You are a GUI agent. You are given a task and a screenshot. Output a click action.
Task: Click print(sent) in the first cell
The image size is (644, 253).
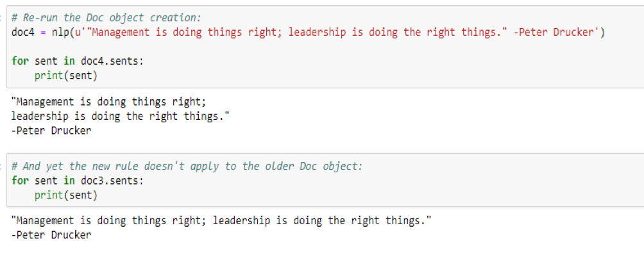coord(65,76)
